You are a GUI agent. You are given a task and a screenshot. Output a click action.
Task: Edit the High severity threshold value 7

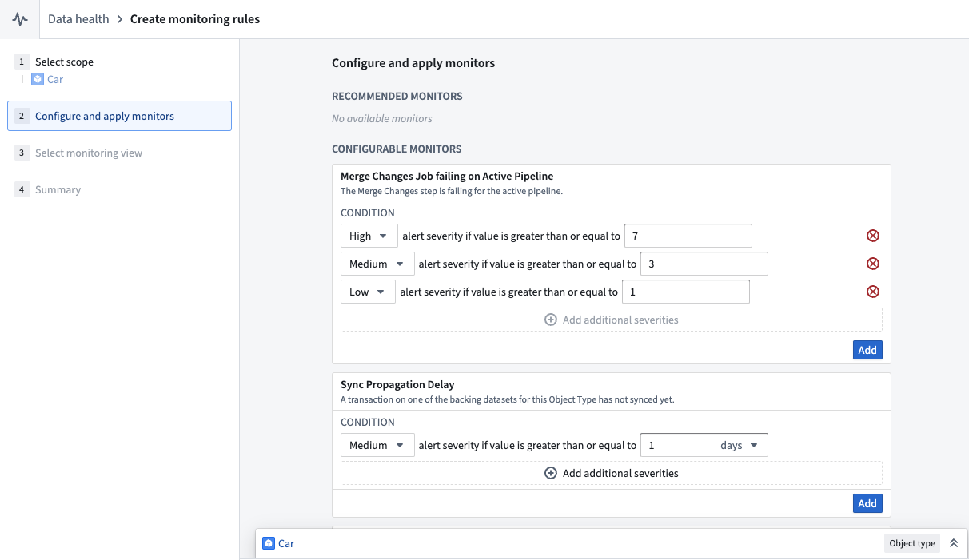tap(688, 236)
